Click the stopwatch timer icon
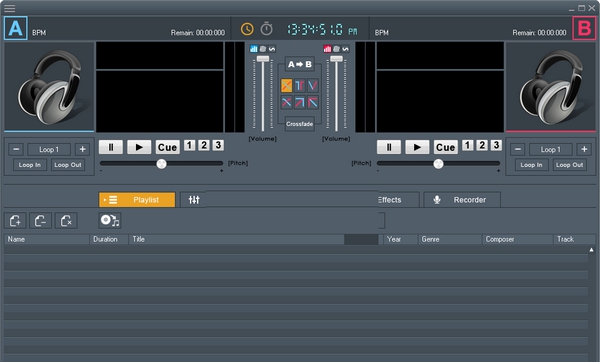The width and height of the screenshot is (600, 362). (266, 29)
